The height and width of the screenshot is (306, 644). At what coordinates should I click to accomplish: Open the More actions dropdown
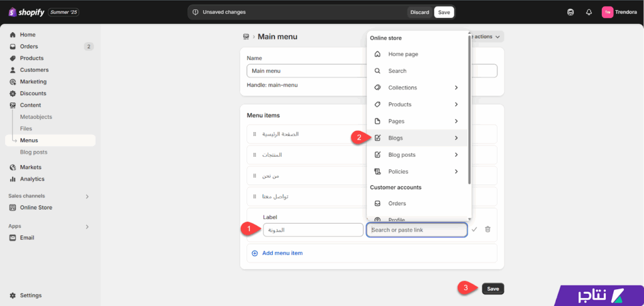pos(487,37)
